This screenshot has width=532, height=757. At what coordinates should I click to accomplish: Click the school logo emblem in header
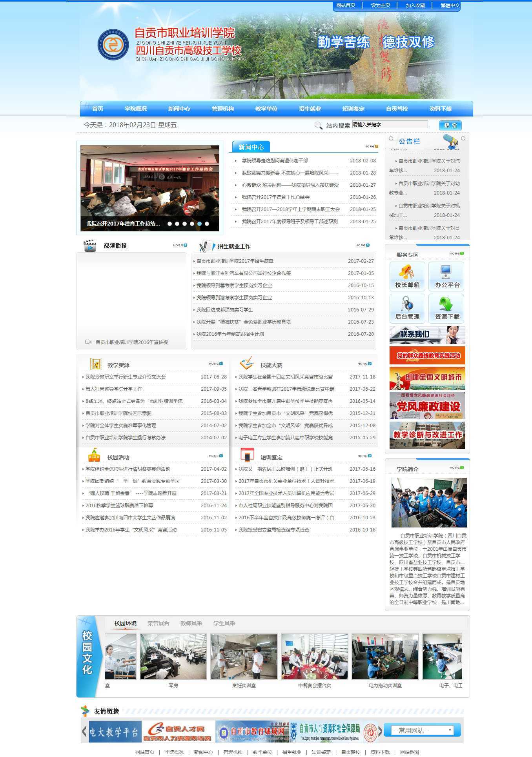coord(113,44)
